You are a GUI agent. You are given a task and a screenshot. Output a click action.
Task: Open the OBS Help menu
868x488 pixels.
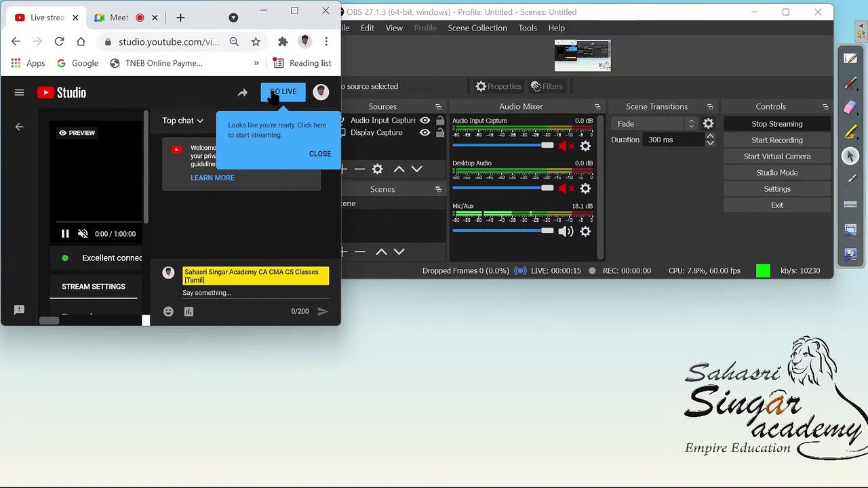[x=557, y=28]
